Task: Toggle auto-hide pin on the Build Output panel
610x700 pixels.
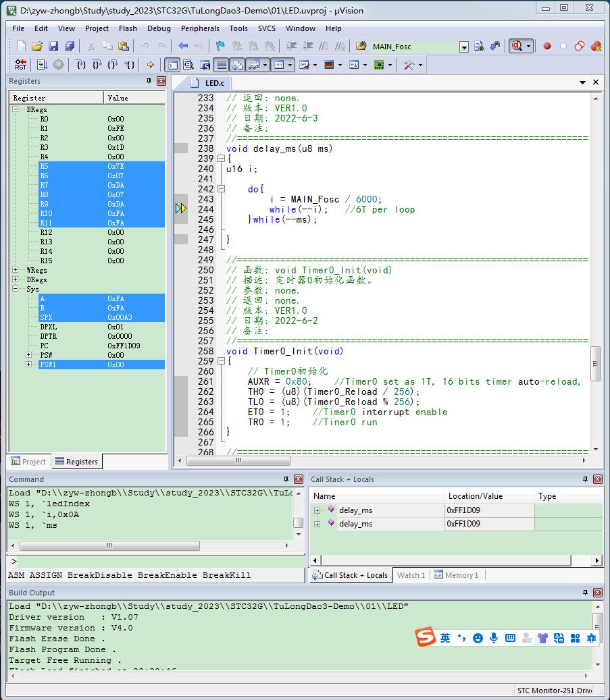Action: pos(585,593)
